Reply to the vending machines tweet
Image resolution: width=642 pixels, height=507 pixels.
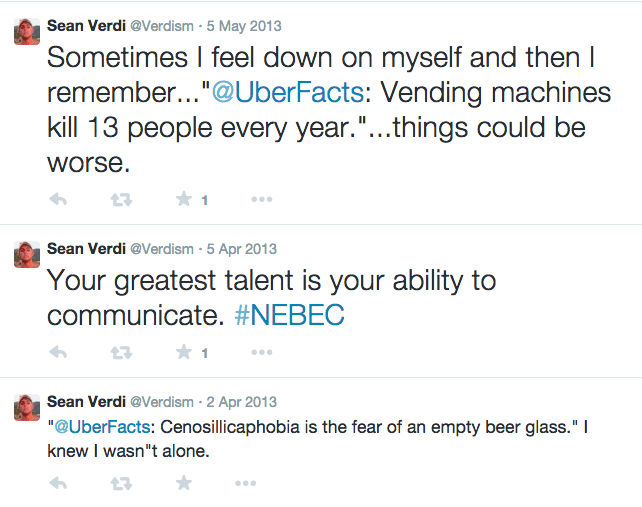click(x=58, y=199)
